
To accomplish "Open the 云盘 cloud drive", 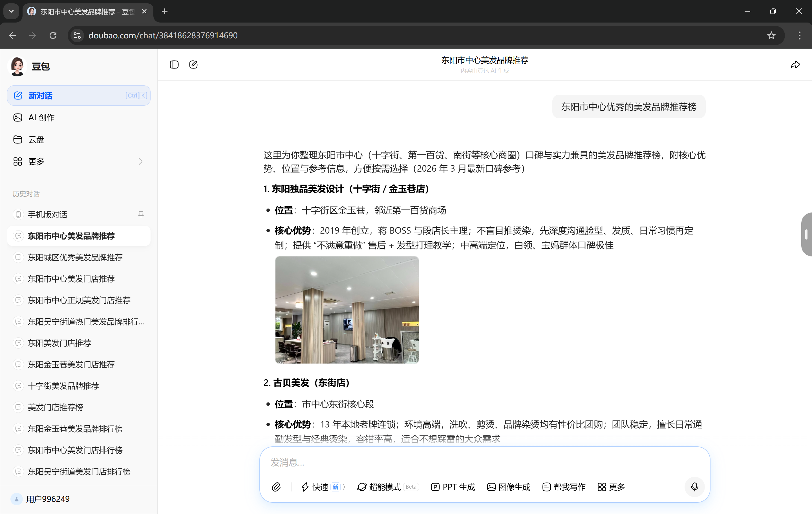I will [x=79, y=139].
